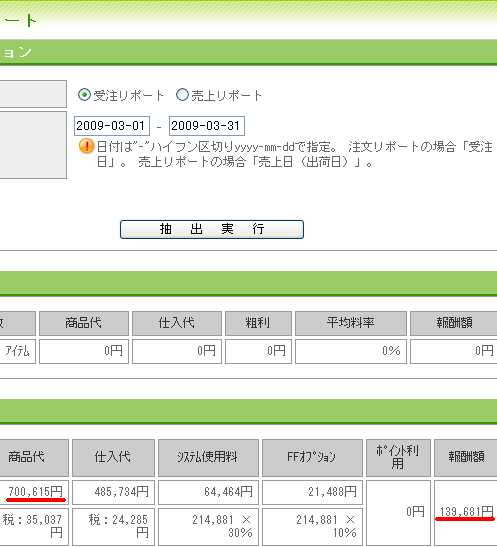Click the 仕入代 header above 485,734円
Screen dimensions: 497x547
[x=113, y=458]
